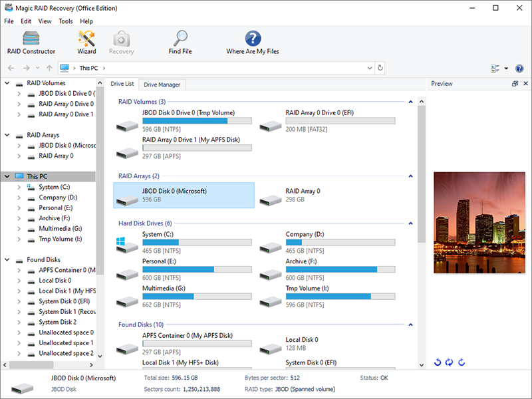Open view options dropdown arrow
The height and width of the screenshot is (399, 532).
point(506,68)
